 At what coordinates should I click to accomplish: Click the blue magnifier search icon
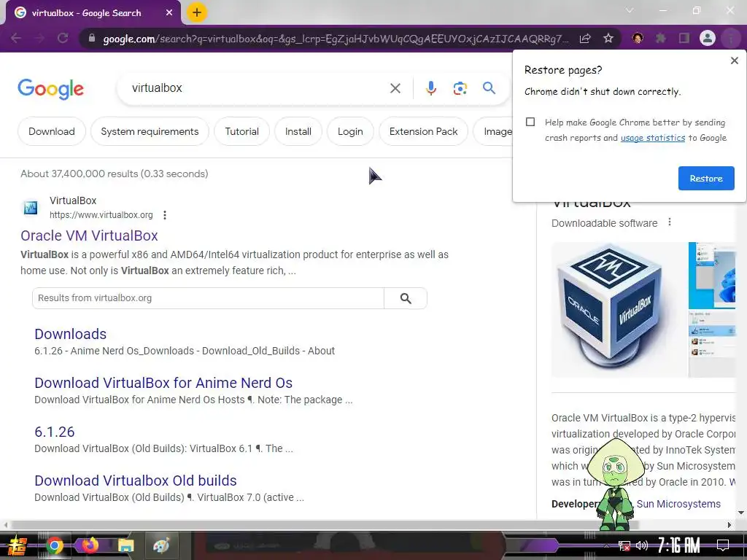click(x=489, y=87)
